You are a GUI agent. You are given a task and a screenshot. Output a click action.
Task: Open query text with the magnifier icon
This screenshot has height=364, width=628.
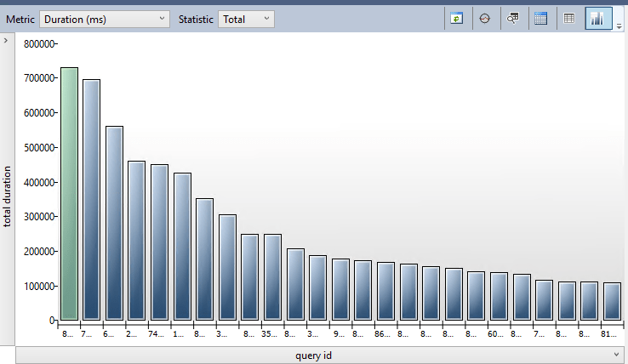pyautogui.click(x=513, y=18)
